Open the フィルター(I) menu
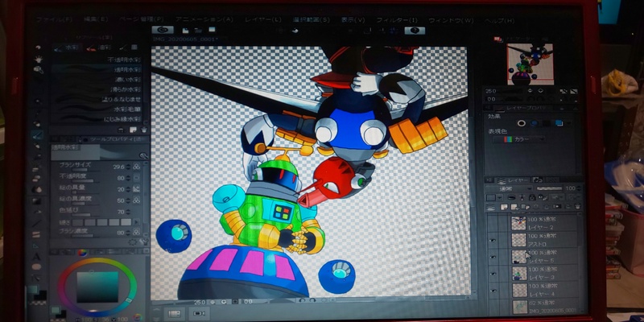This screenshot has width=644, height=322. point(397,19)
